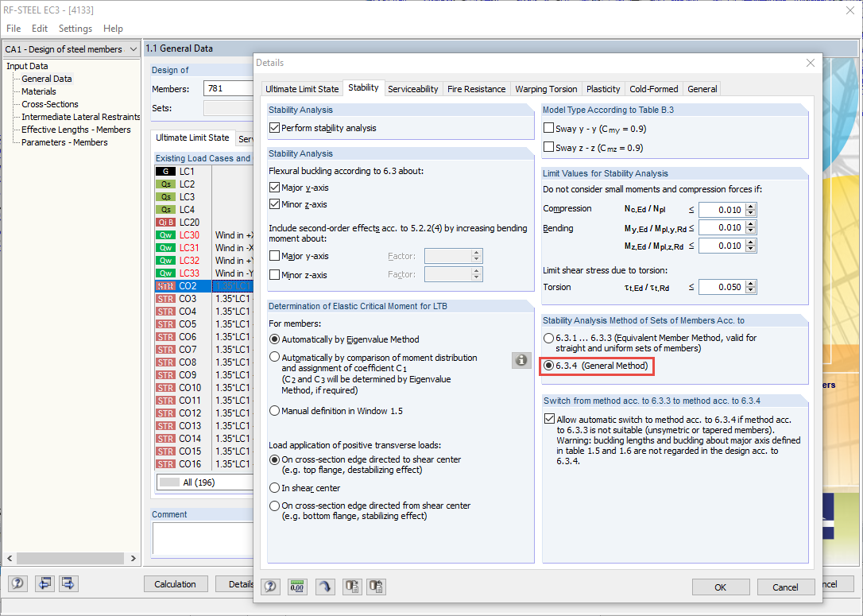The image size is (863, 616).
Task: Open the Edit menu
Action: coord(39,28)
